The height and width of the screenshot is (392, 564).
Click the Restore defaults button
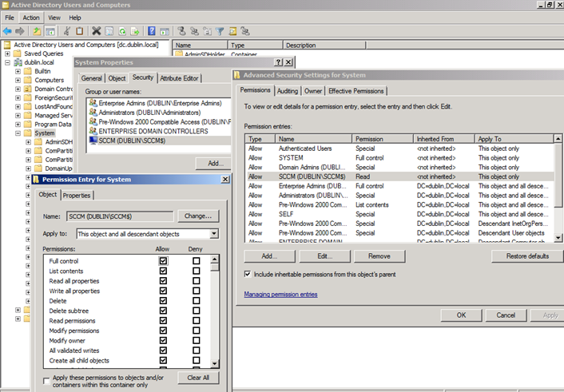[x=527, y=256]
